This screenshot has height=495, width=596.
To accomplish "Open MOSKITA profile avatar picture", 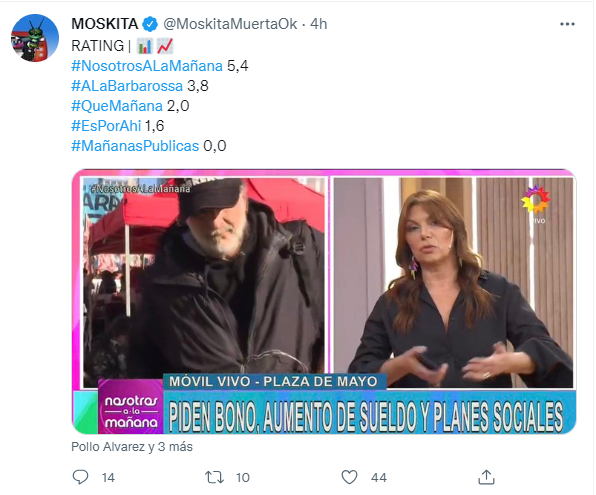I will tap(35, 38).
